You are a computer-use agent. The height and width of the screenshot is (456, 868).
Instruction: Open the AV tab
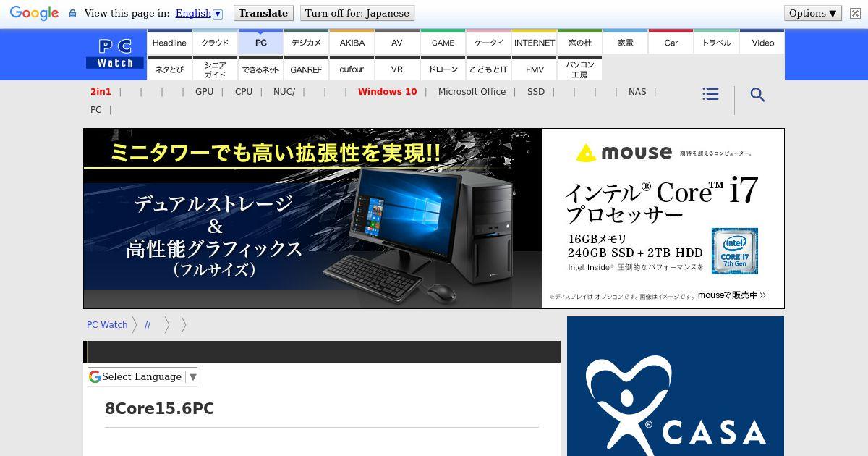pyautogui.click(x=397, y=42)
